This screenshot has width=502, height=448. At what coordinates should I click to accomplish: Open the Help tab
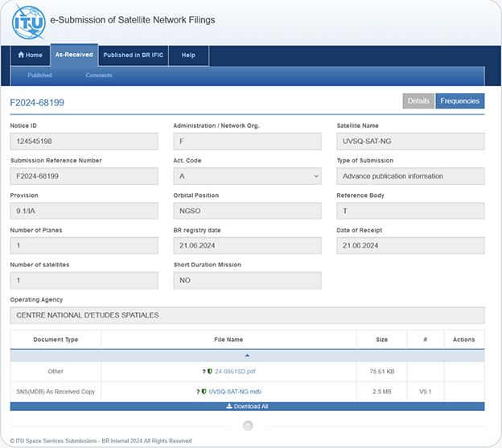tap(188, 55)
